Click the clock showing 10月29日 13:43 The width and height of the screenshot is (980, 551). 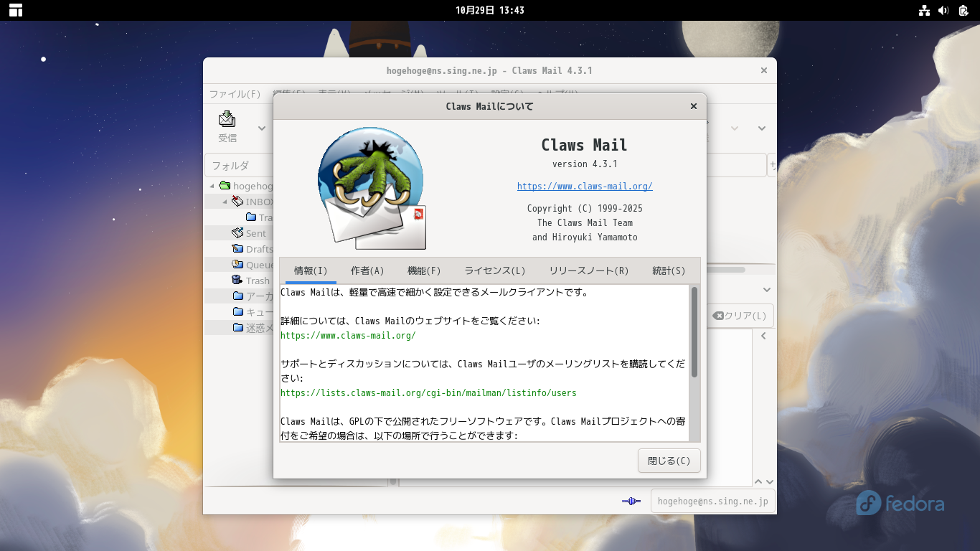[490, 10]
